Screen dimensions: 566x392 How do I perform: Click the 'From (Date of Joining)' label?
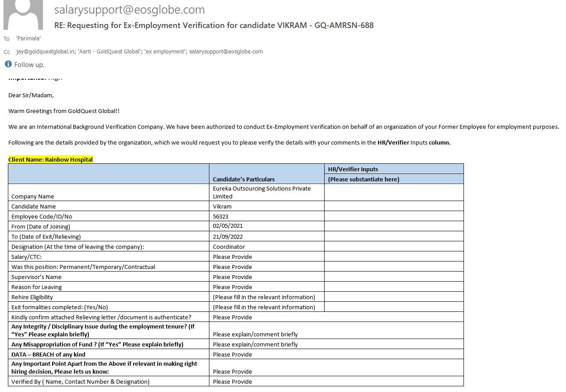[x=41, y=226]
